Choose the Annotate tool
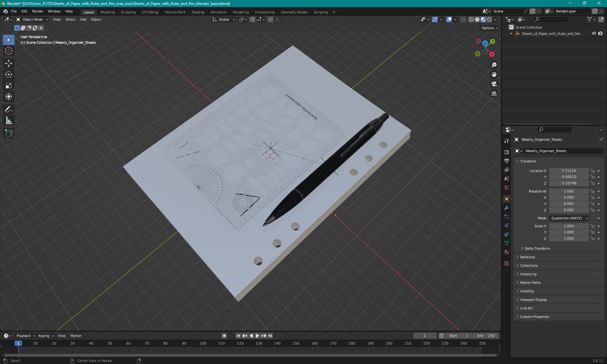The image size is (607, 364). coord(9,109)
